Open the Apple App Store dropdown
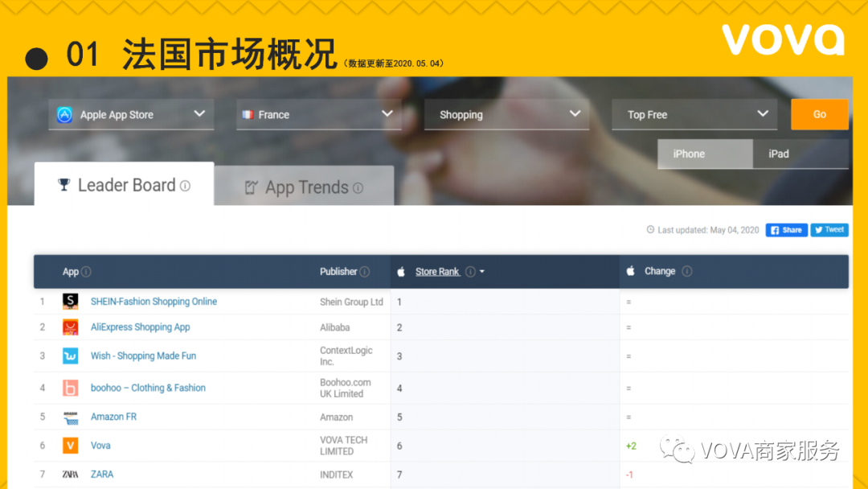The image size is (868, 489). [x=131, y=115]
